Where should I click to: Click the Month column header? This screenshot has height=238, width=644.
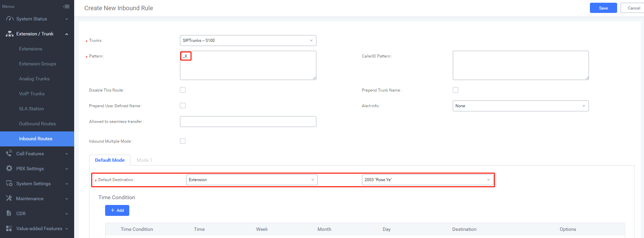click(324, 229)
